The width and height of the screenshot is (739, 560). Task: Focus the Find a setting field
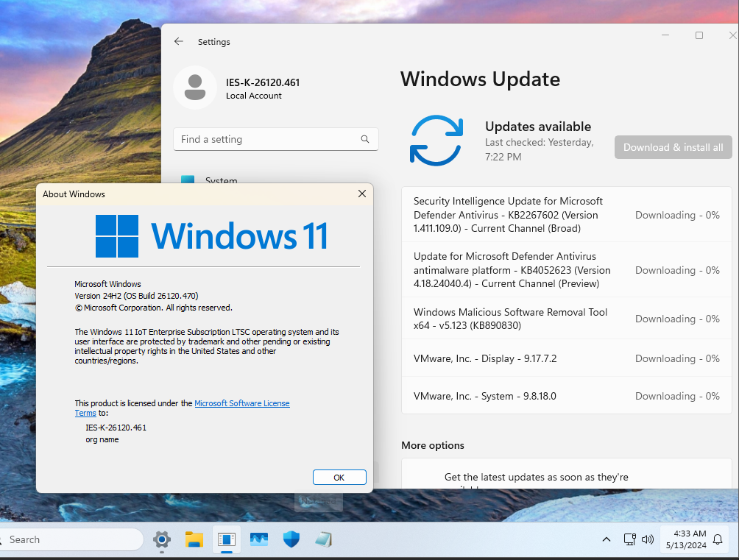(x=276, y=139)
